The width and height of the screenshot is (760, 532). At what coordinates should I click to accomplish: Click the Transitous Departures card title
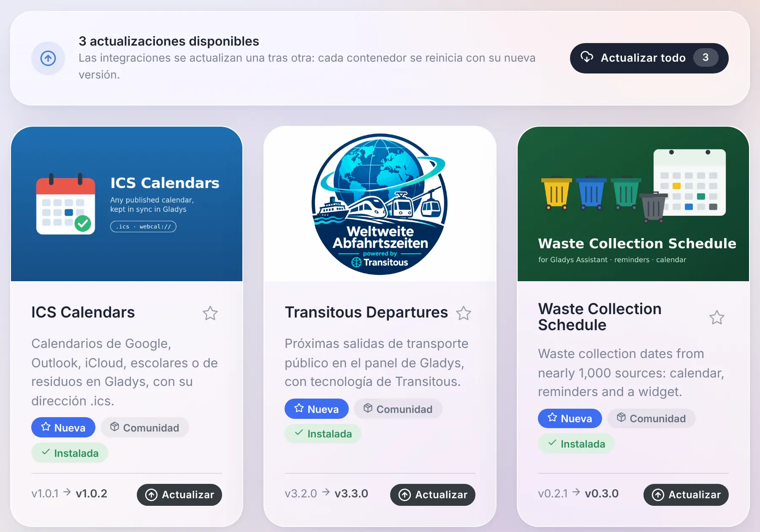tap(366, 312)
